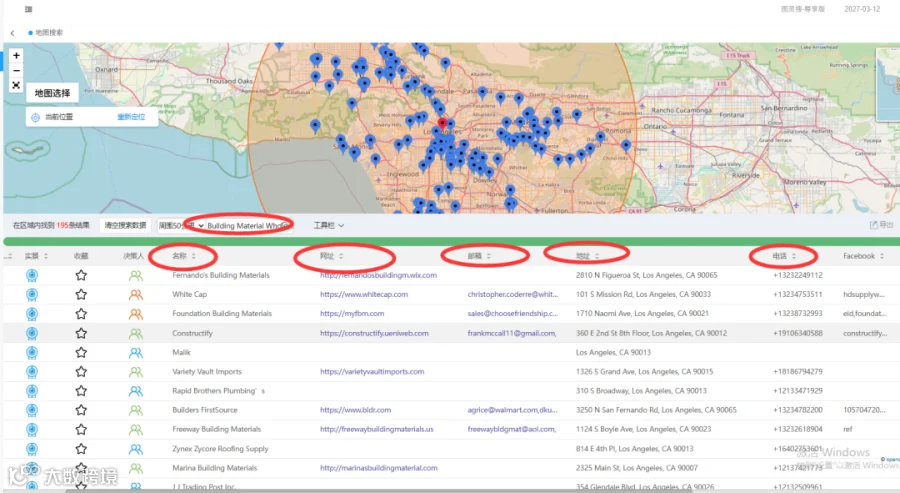Open street view for Freeway Building Materials row
Screen dimensions: 900x493
click(32, 429)
